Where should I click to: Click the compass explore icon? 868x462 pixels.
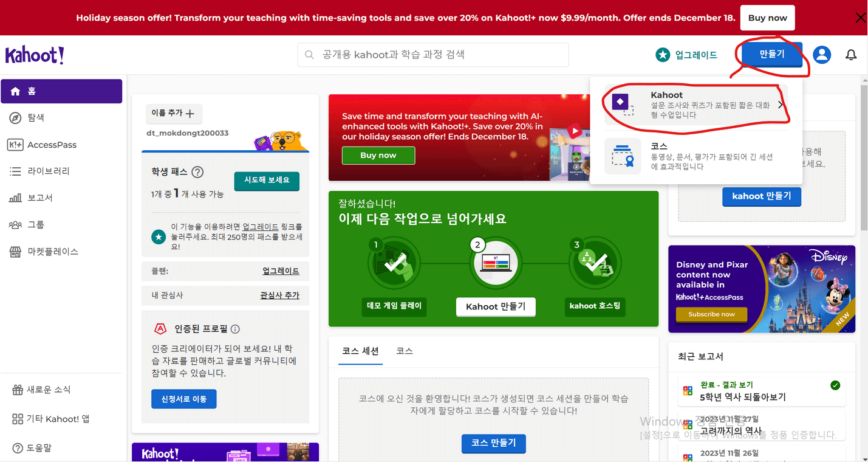pos(15,118)
